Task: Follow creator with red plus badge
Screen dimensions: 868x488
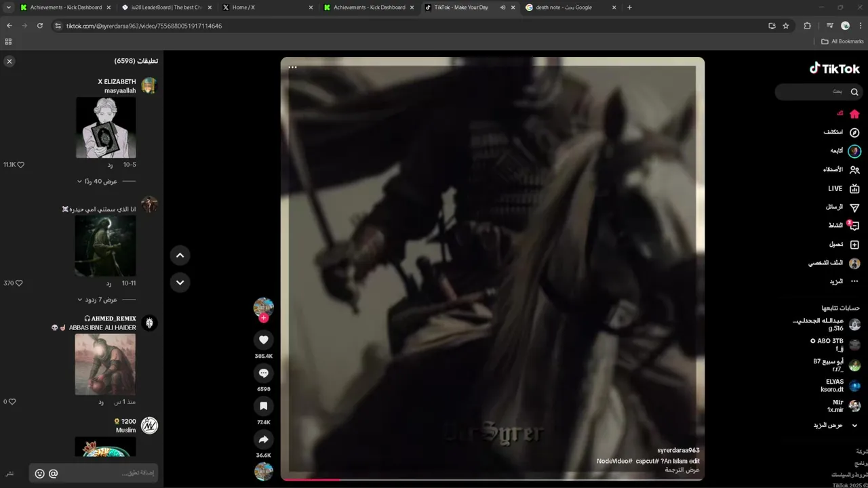Action: click(x=263, y=318)
